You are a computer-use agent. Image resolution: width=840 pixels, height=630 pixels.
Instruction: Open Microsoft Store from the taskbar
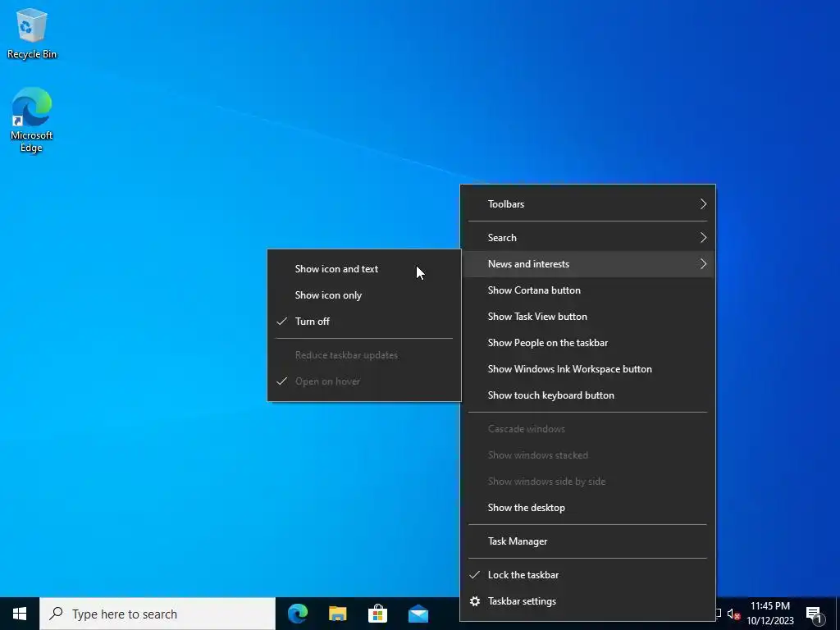pos(377,614)
